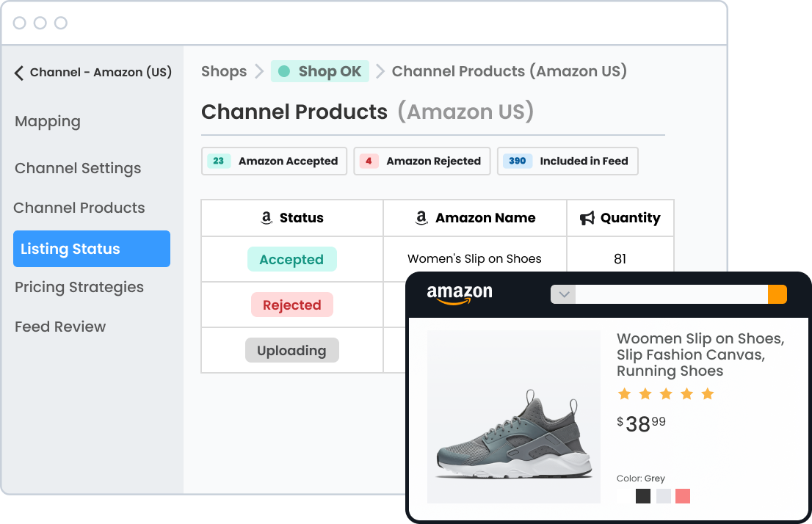Click the Amazon icon in the Status column header
Viewport: 812px width, 524px height.
(266, 217)
